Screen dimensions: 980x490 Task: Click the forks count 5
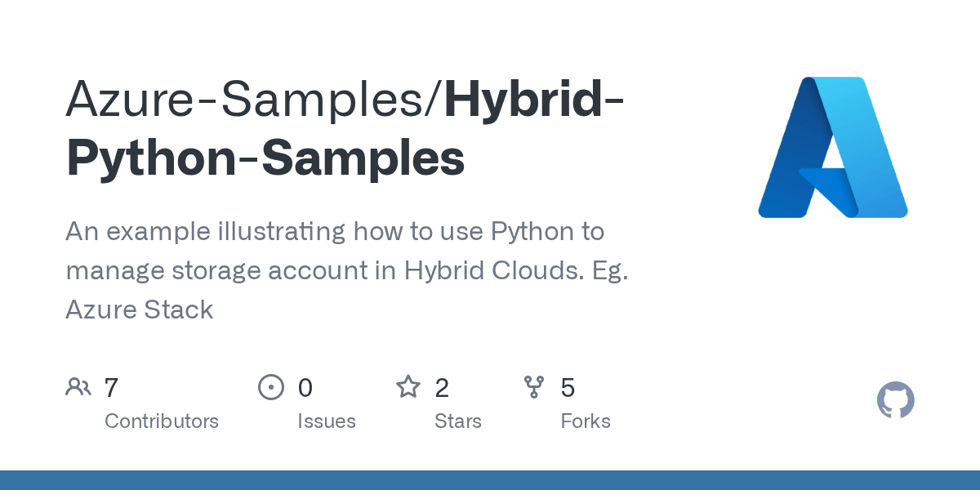(568, 387)
